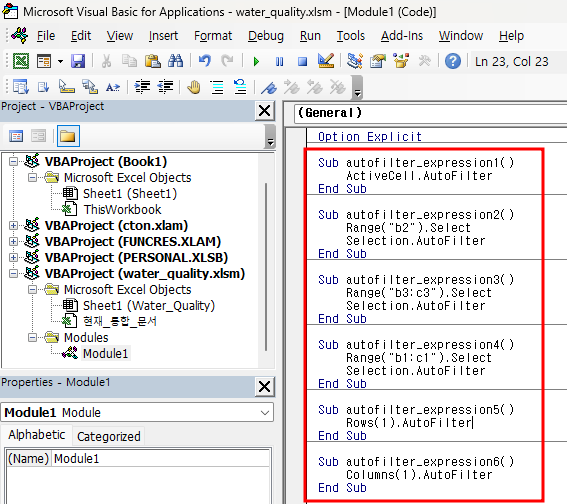Collapse VBAProject (Book1) tree node

pyautogui.click(x=13, y=161)
